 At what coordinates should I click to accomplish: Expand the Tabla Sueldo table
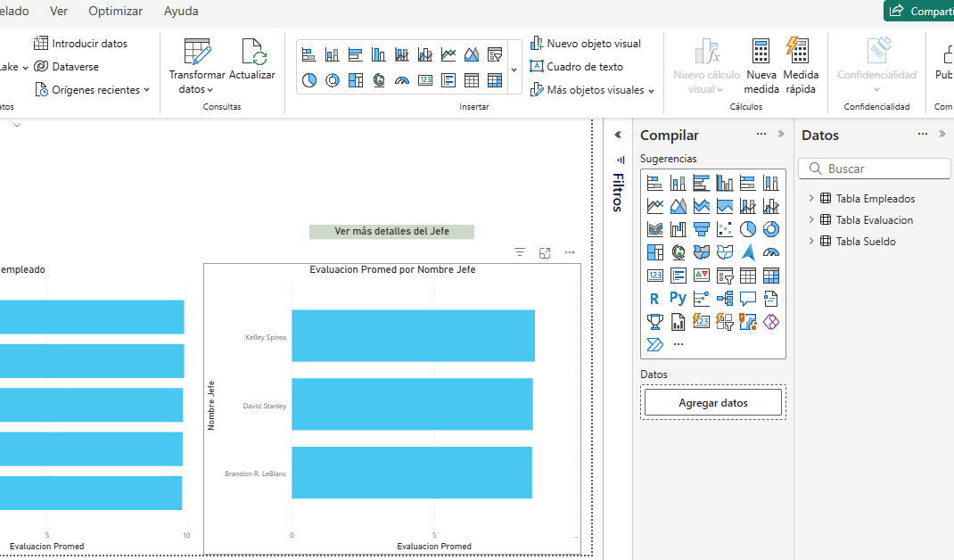click(x=811, y=242)
